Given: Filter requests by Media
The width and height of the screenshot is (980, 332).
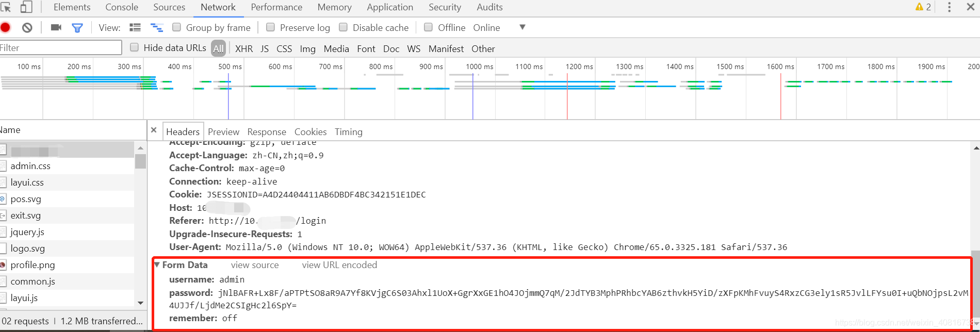Looking at the screenshot, I should click(336, 48).
